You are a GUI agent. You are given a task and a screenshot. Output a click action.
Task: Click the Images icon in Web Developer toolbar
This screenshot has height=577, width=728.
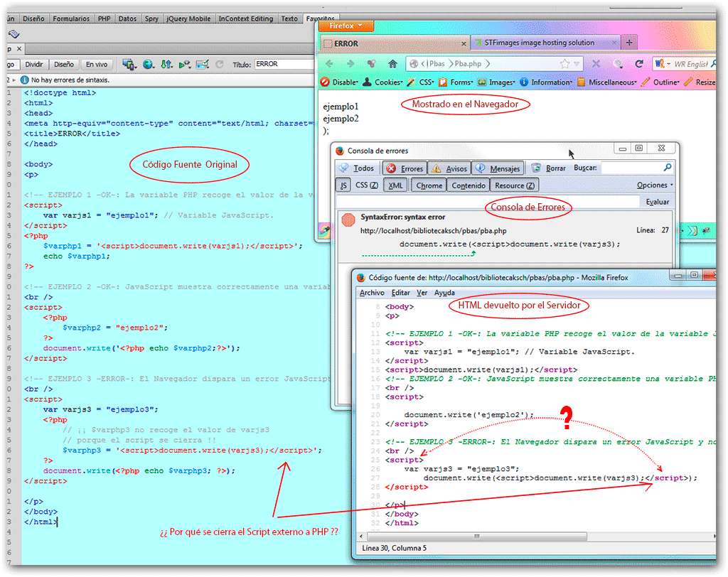482,82
